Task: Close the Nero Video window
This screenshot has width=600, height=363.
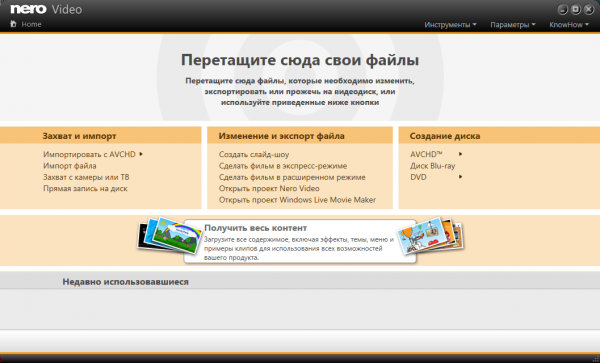Action: tap(589, 10)
